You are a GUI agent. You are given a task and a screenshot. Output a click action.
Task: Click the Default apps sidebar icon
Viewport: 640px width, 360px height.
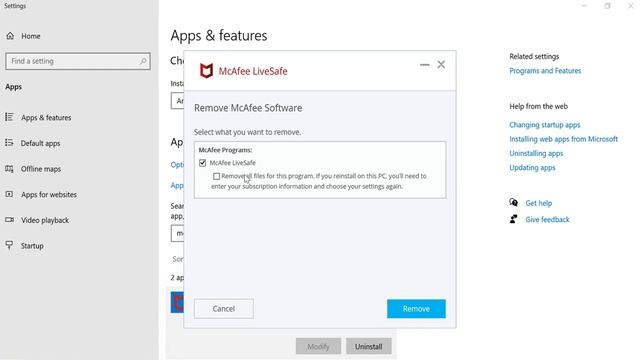[x=9, y=143]
